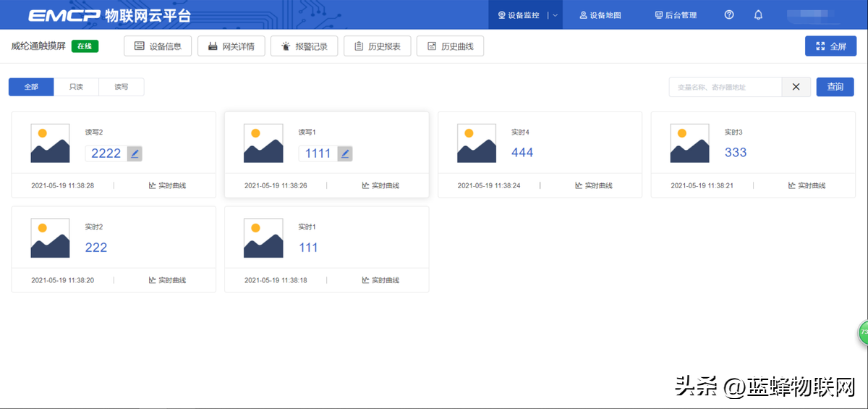Click the edit pencil icon for 读写2

(x=135, y=153)
